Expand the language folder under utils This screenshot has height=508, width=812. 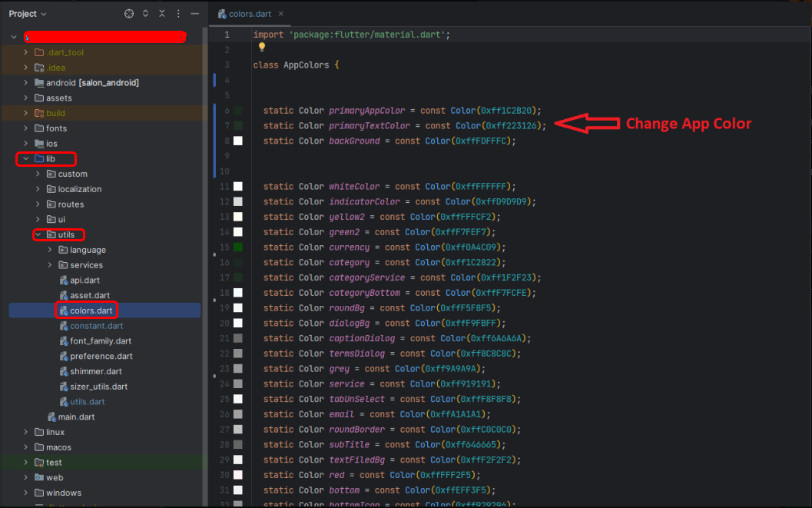point(51,250)
